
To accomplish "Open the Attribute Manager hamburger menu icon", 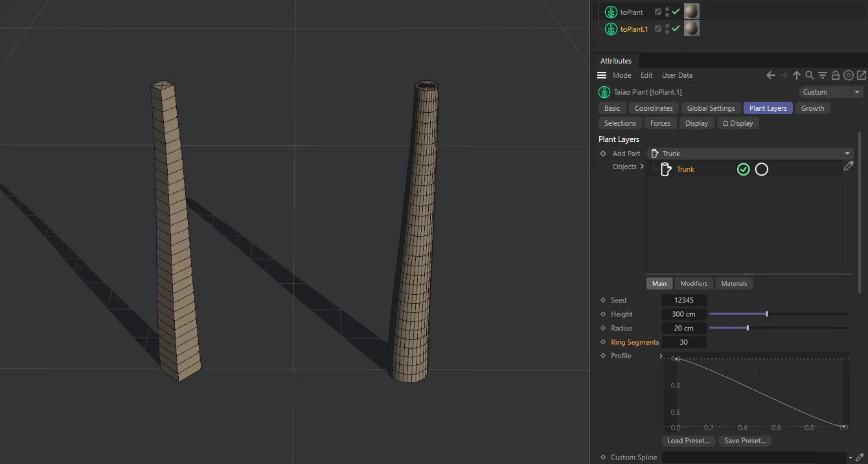I will (x=601, y=75).
